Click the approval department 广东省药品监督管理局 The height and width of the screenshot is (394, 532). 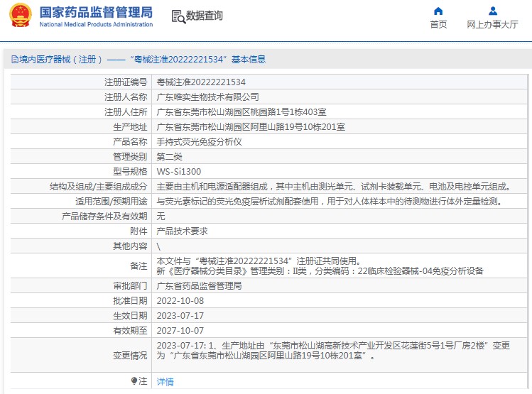199,286
